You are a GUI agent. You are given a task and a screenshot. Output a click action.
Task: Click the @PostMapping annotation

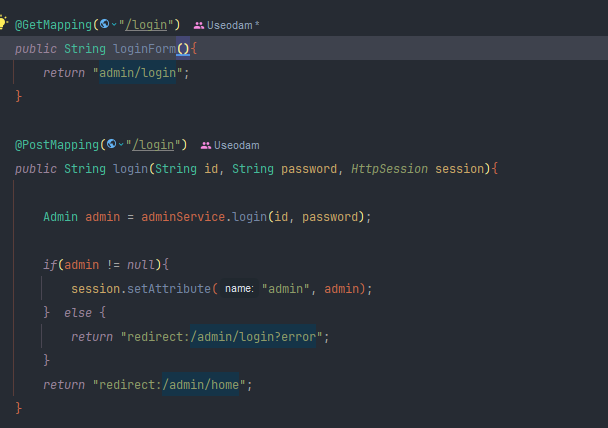[57, 145]
